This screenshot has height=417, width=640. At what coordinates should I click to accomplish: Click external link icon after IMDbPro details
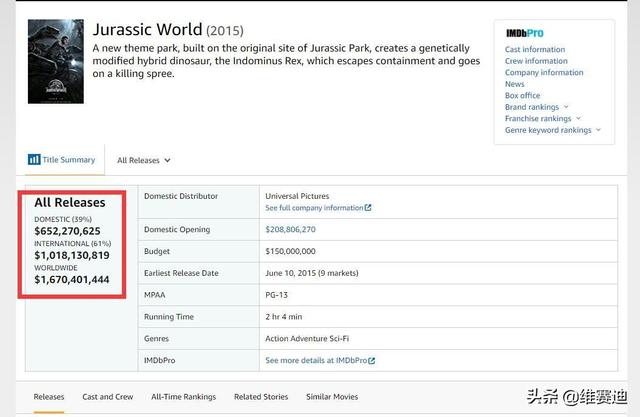[x=371, y=360]
